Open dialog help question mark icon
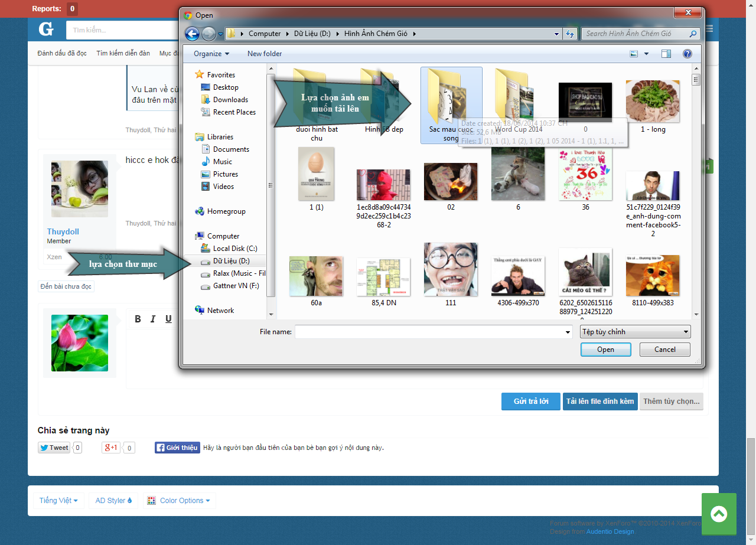Screen dimensions: 756x545 687,54
